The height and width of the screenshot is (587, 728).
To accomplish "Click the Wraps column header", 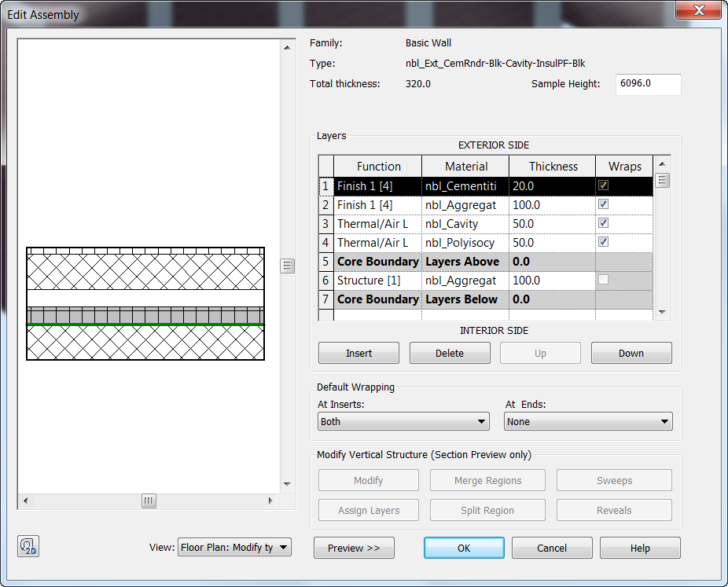I will click(x=624, y=166).
